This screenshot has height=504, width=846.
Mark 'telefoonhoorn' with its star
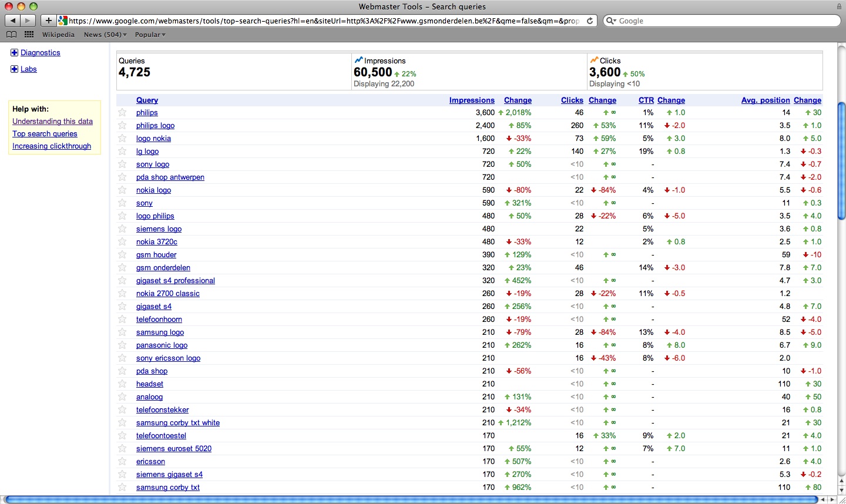122,319
